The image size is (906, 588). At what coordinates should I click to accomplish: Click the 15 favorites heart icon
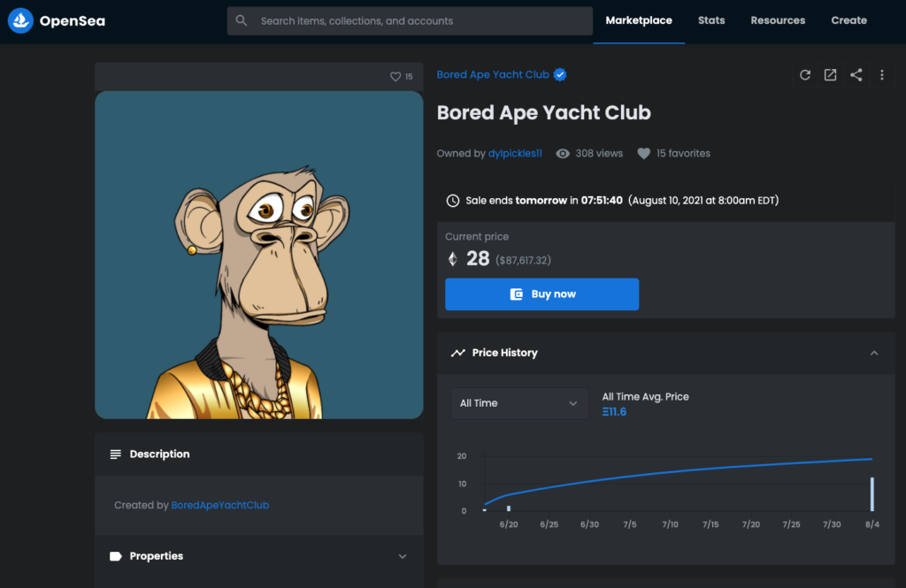tap(644, 154)
